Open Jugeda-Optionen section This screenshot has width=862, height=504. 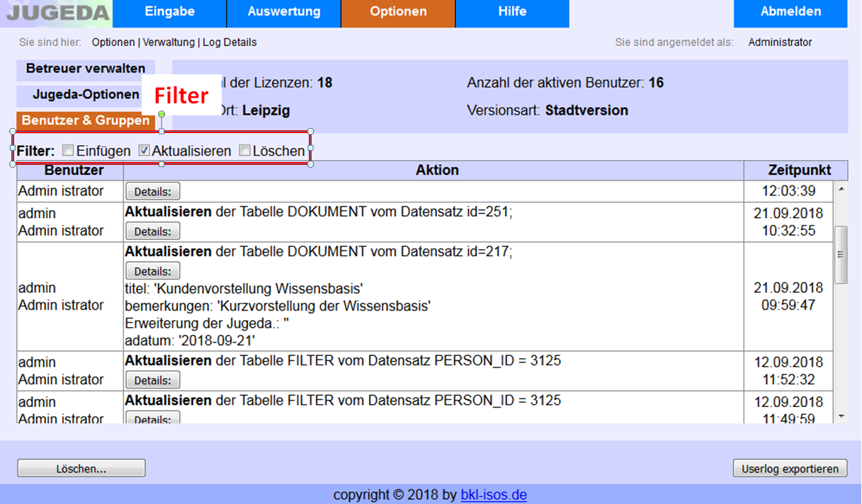click(x=86, y=95)
